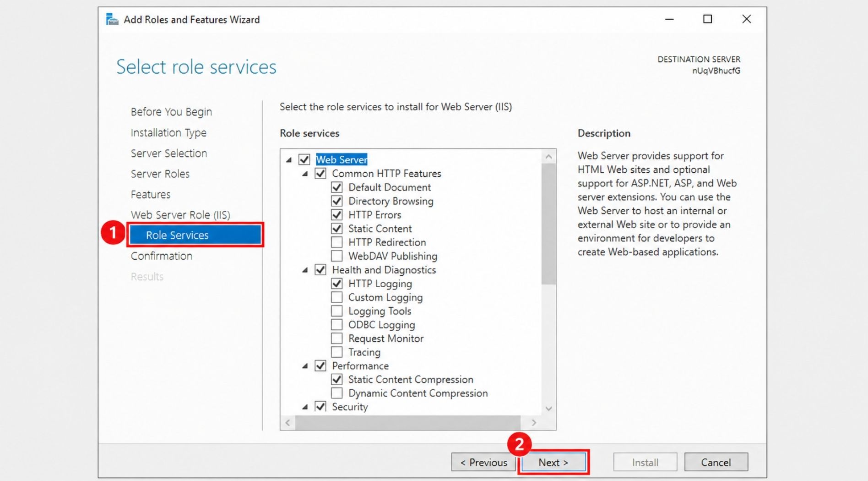
Task: Enable the Request Monitor checkbox
Action: (336, 339)
